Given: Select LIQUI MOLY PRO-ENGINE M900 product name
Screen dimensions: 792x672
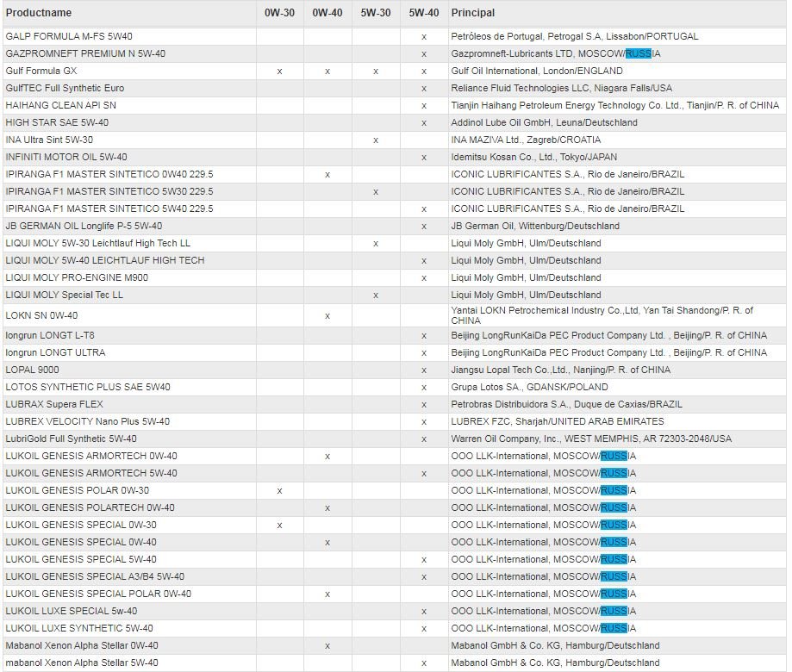Looking at the screenshot, I should [x=77, y=277].
